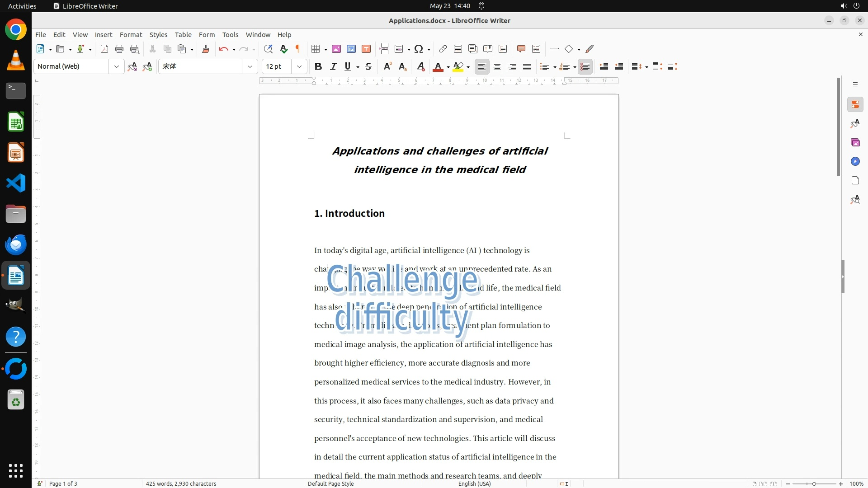Export document directly as PDF
This screenshot has width=868, height=488.
(104, 49)
